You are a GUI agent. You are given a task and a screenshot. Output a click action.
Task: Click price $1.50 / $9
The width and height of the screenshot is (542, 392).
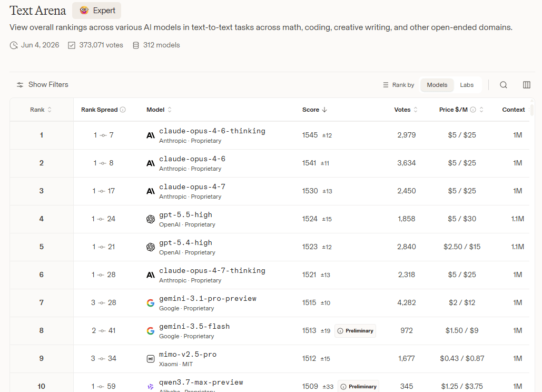pos(462,330)
